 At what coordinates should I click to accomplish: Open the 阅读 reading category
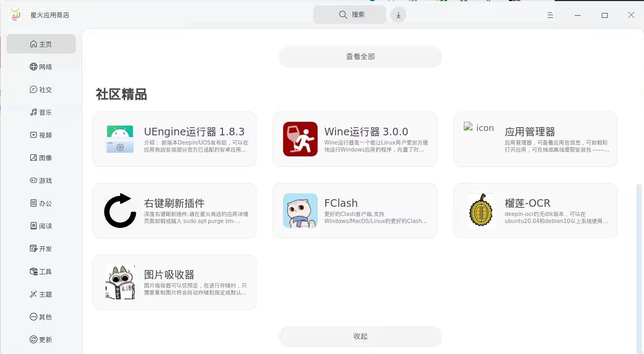pos(41,226)
